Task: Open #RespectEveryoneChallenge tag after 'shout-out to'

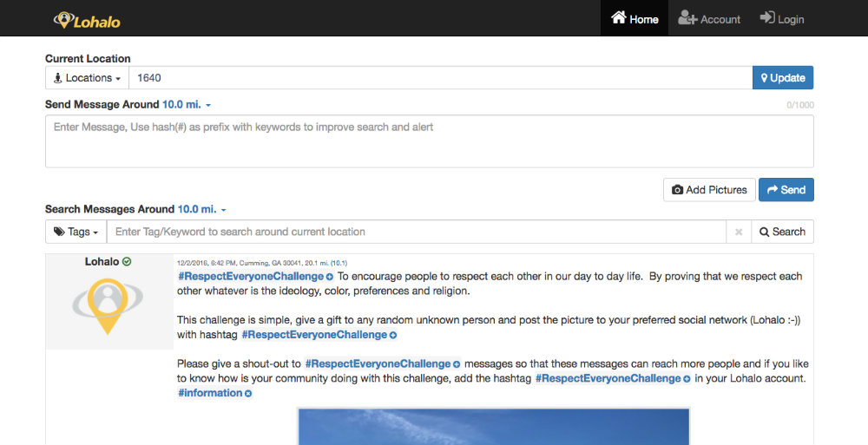Action: pos(378,364)
